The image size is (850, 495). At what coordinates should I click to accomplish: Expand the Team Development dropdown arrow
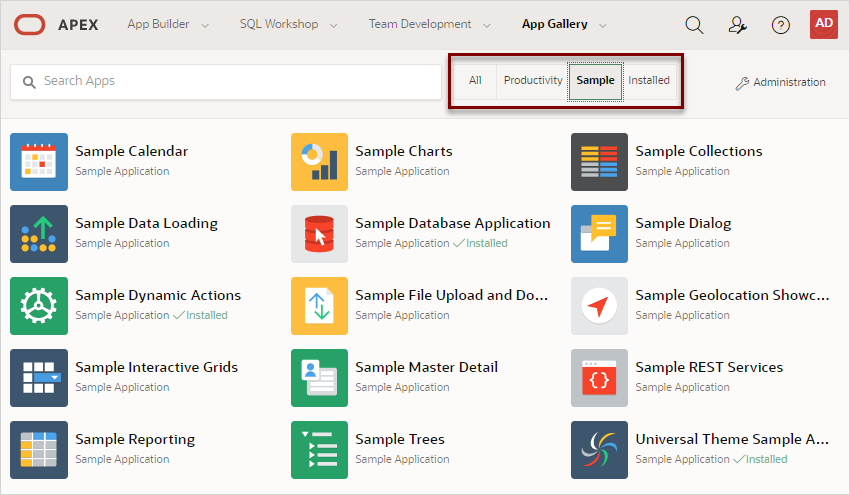486,25
